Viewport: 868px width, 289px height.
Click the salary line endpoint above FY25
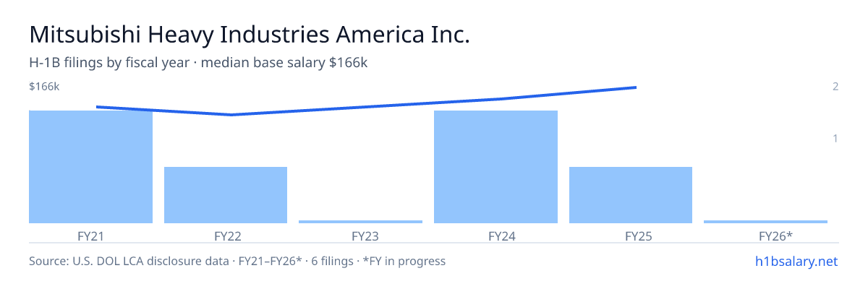tap(635, 87)
